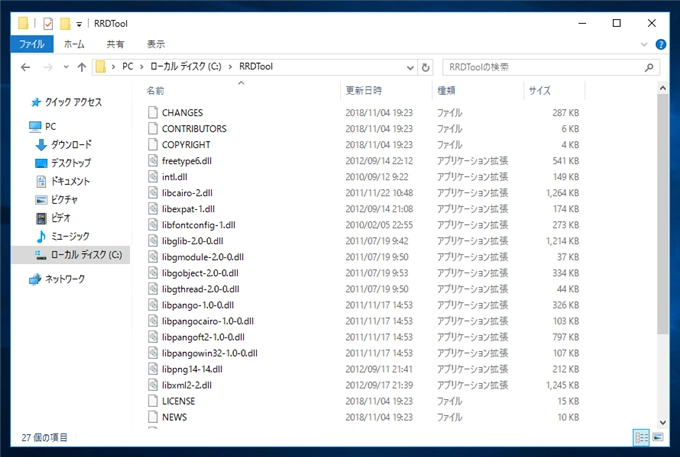Select file name libpangowin32-1.0-0.dll

point(209,353)
